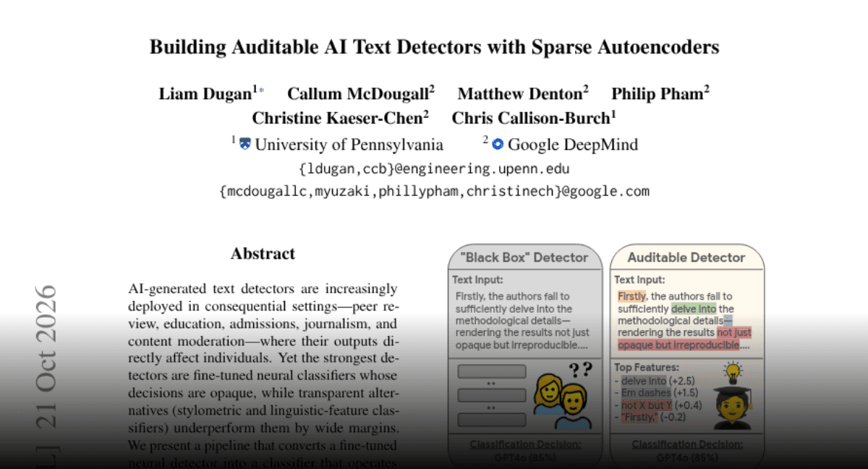
Task: Click the engineering.upenn.edu email line
Action: [434, 169]
